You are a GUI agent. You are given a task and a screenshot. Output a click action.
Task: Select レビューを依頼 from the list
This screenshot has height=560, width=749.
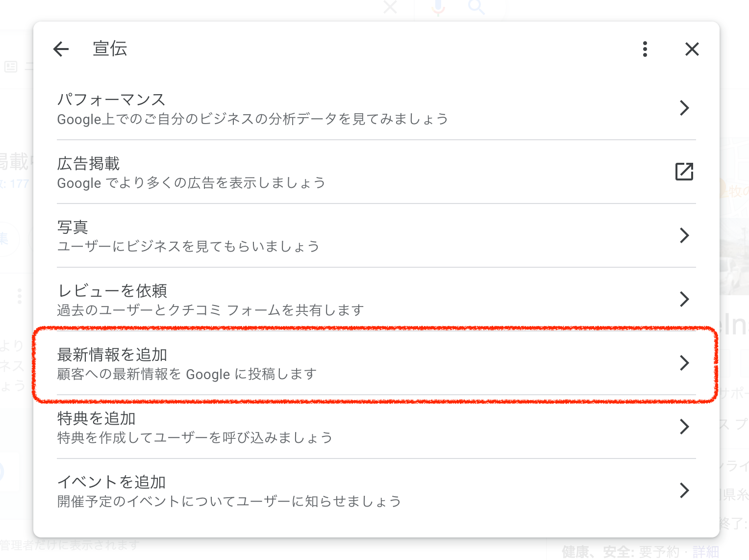[112, 291]
